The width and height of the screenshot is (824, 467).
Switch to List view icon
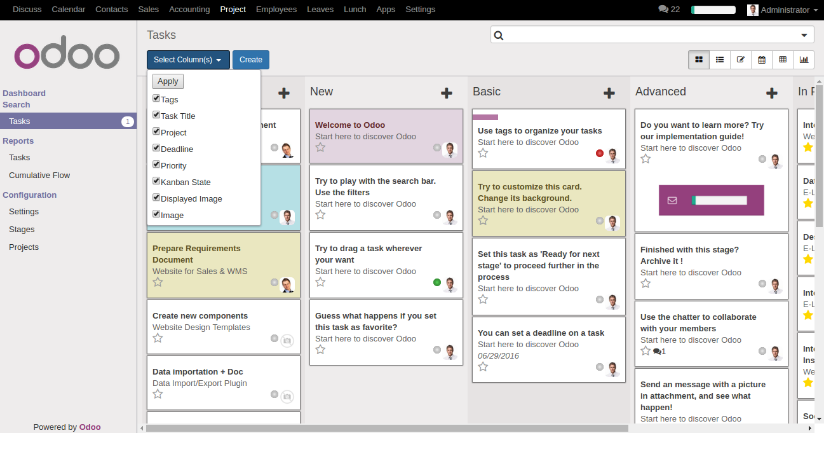pyautogui.click(x=720, y=60)
